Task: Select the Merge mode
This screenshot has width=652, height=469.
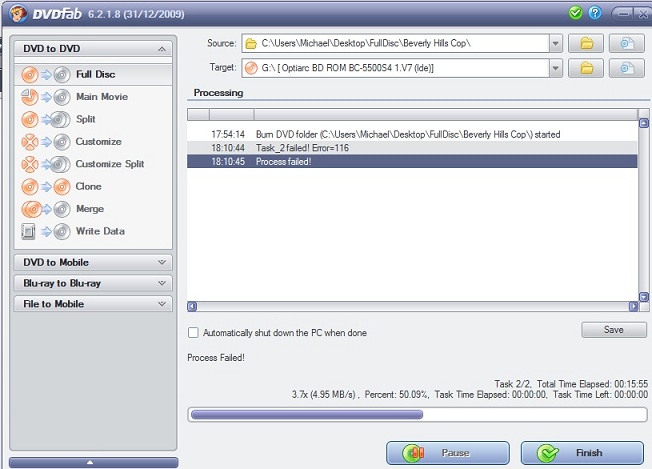Action: click(x=94, y=209)
